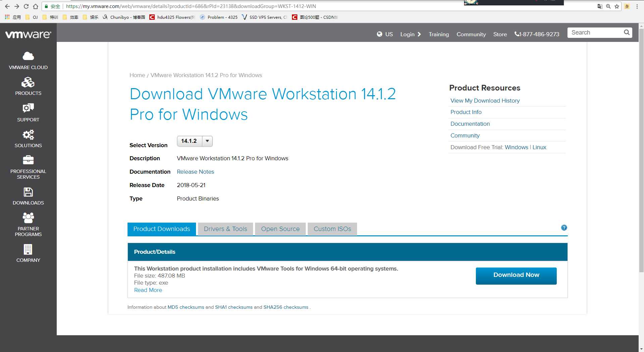644x352 pixels.
Task: Click the Windows free trial link
Action: pyautogui.click(x=516, y=147)
